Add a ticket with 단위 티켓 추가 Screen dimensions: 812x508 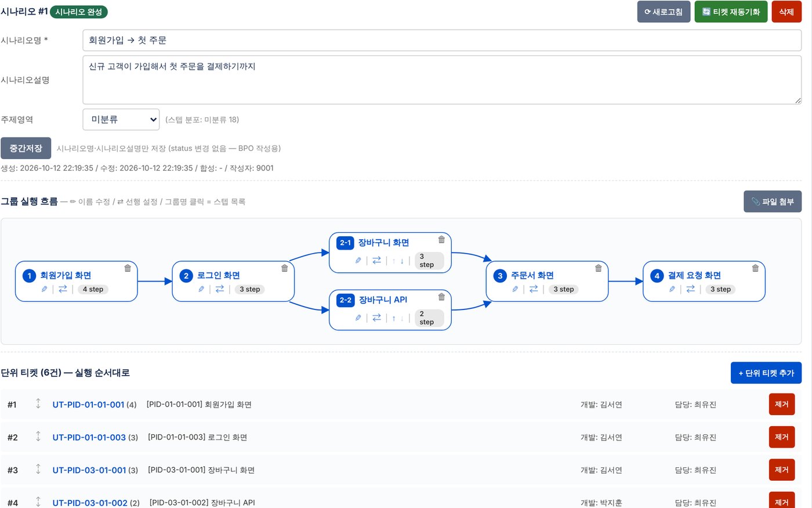point(766,373)
